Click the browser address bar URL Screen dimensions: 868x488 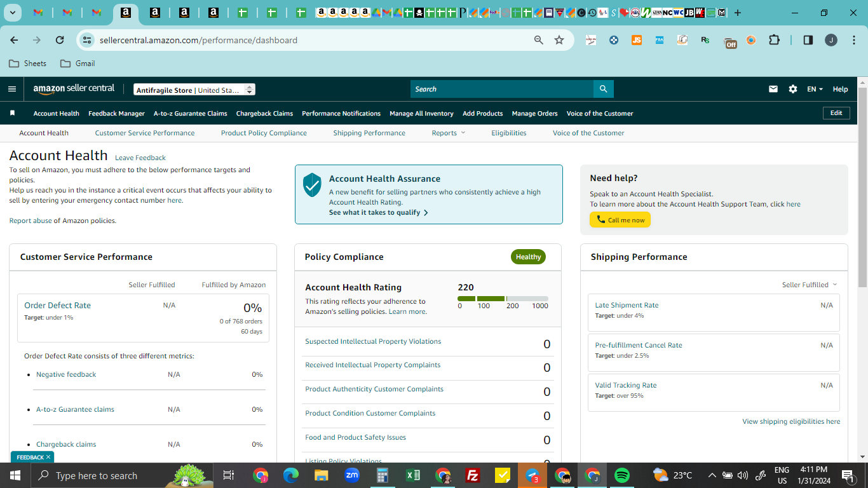pyautogui.click(x=198, y=40)
